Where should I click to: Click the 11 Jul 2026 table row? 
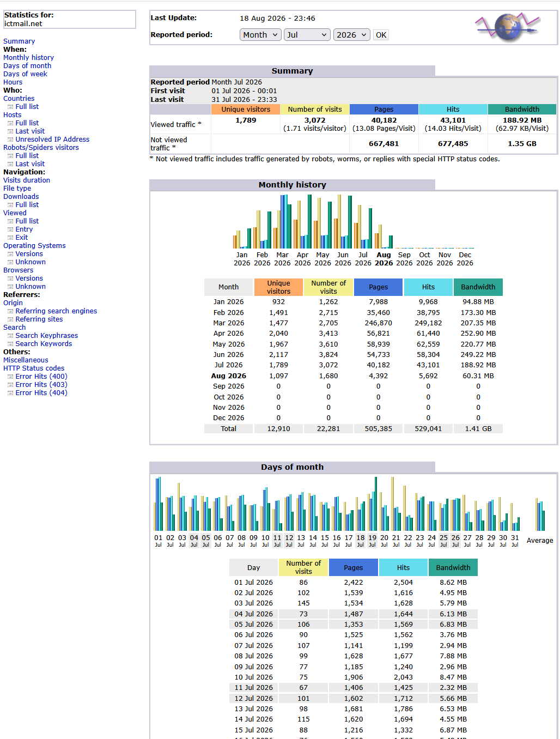(x=354, y=688)
